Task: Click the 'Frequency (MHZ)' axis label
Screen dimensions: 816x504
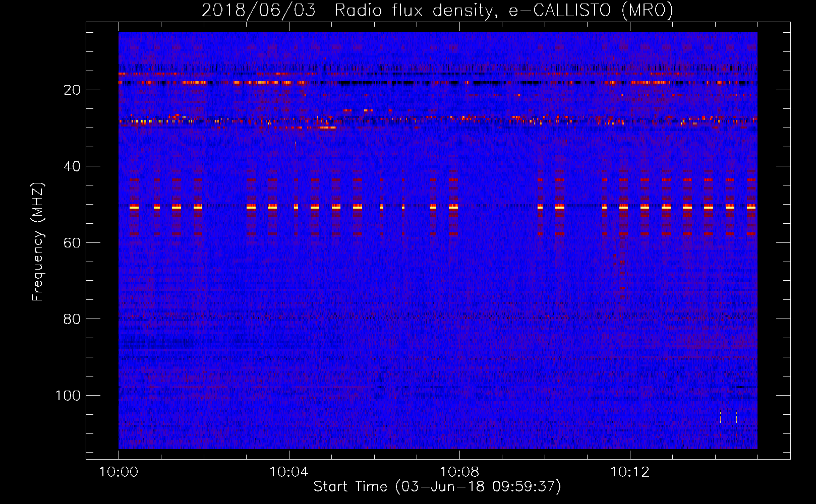Action: click(38, 241)
